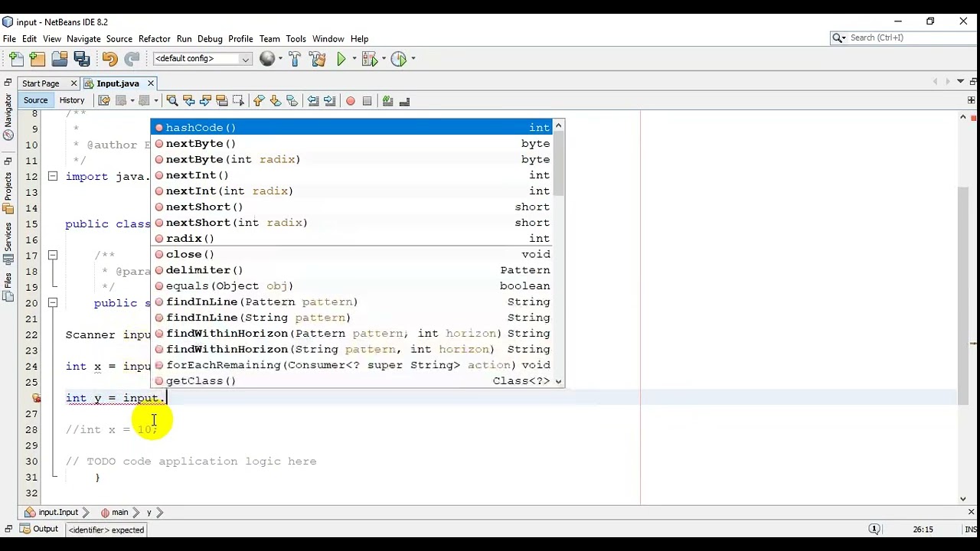
Task: Switch to the History view
Action: pos(72,100)
